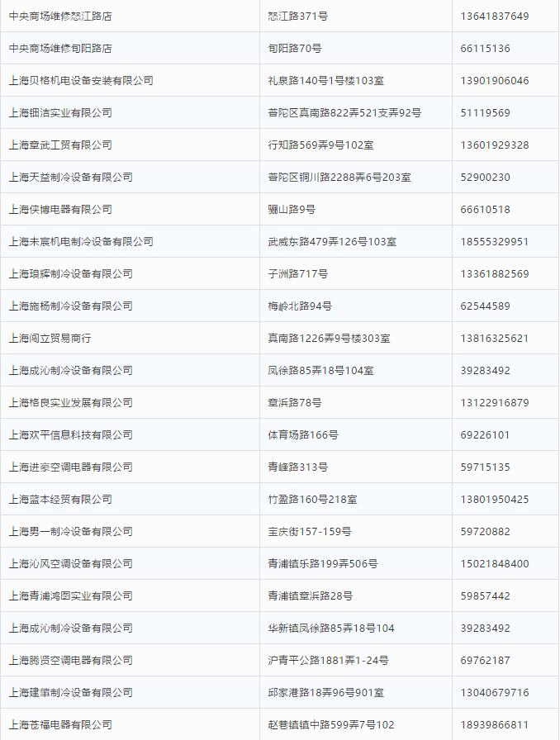This screenshot has width=560, height=740.
Task: Click phone number 69226101
Action: pyautogui.click(x=485, y=434)
